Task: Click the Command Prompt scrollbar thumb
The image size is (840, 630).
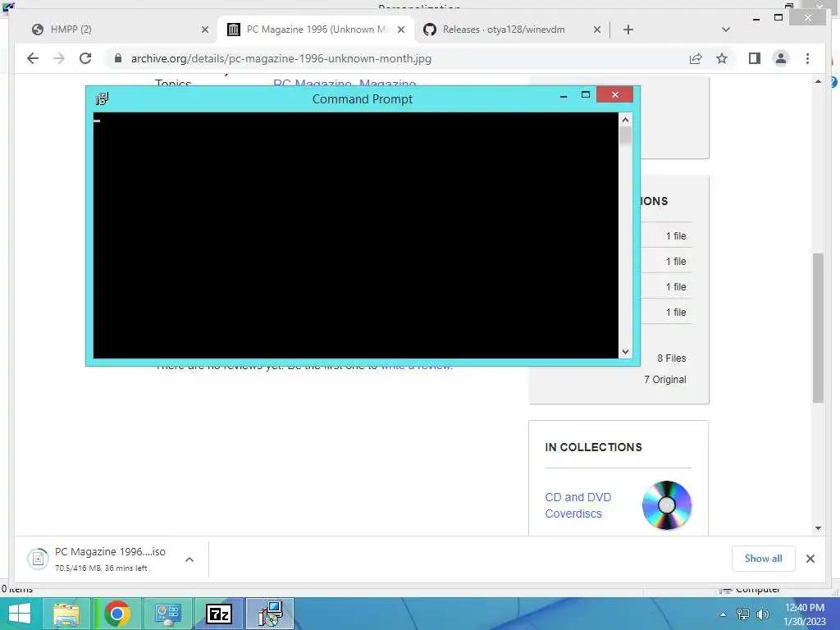Action: (625, 135)
